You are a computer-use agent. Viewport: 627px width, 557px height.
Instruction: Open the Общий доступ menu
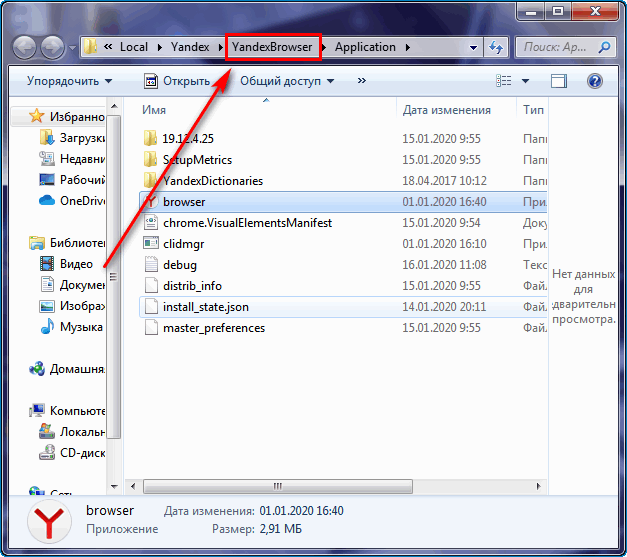coord(287,81)
